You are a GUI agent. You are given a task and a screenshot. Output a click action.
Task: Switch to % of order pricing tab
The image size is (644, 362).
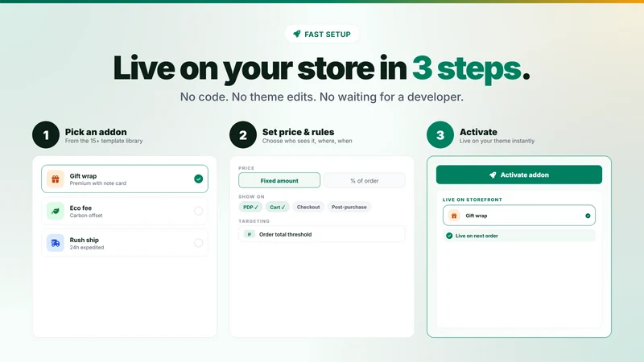pos(365,180)
